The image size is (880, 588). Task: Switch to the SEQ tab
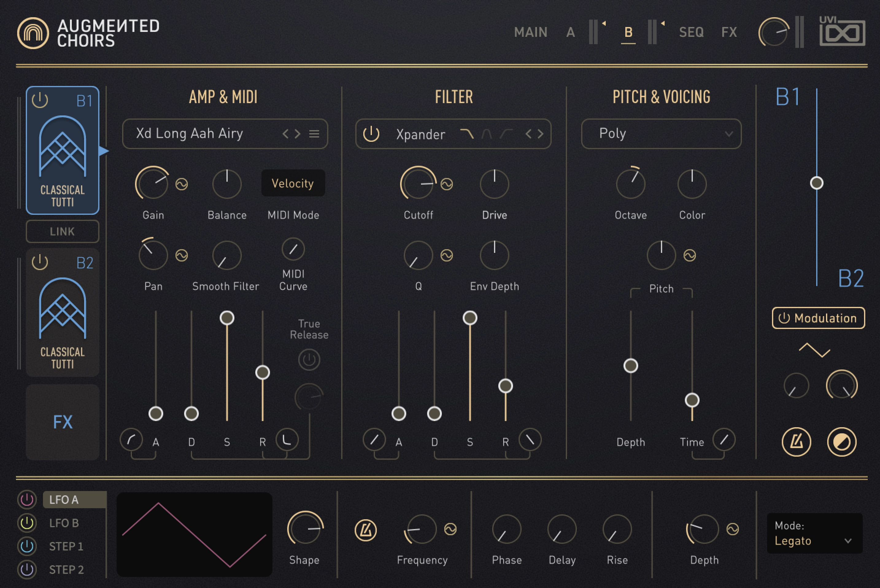[691, 32]
